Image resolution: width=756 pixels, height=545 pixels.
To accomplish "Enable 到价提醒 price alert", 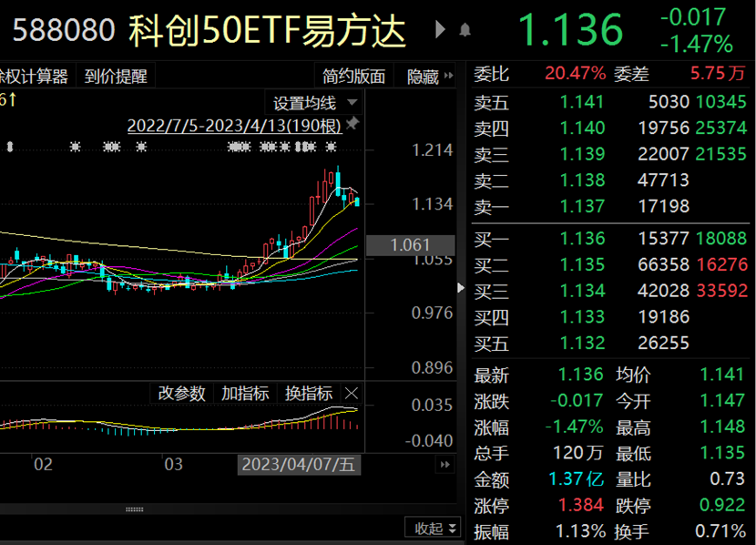I will pos(116,77).
